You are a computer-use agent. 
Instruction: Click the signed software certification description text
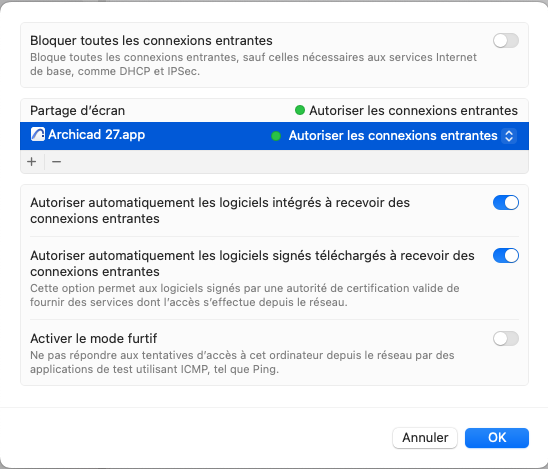(245, 295)
